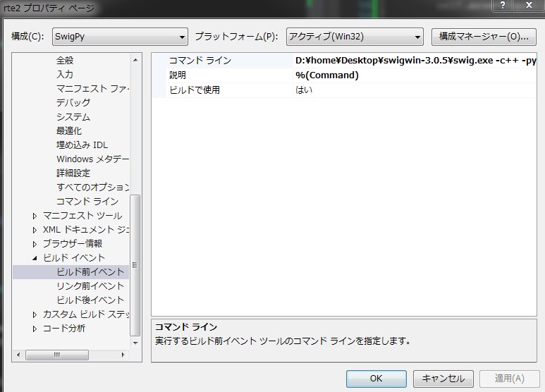Select リンク前イベント in the tree
545x392 pixels.
tap(90, 286)
